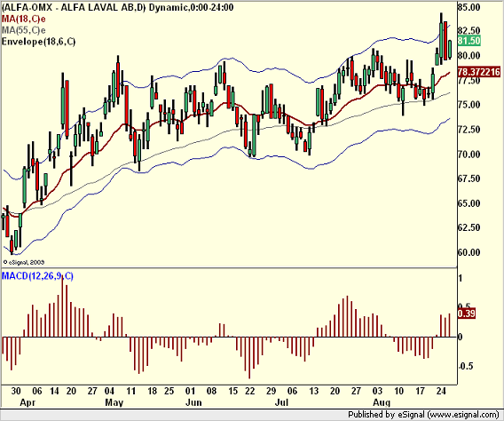Click the Published by eSignal footer text

pyautogui.click(x=423, y=415)
